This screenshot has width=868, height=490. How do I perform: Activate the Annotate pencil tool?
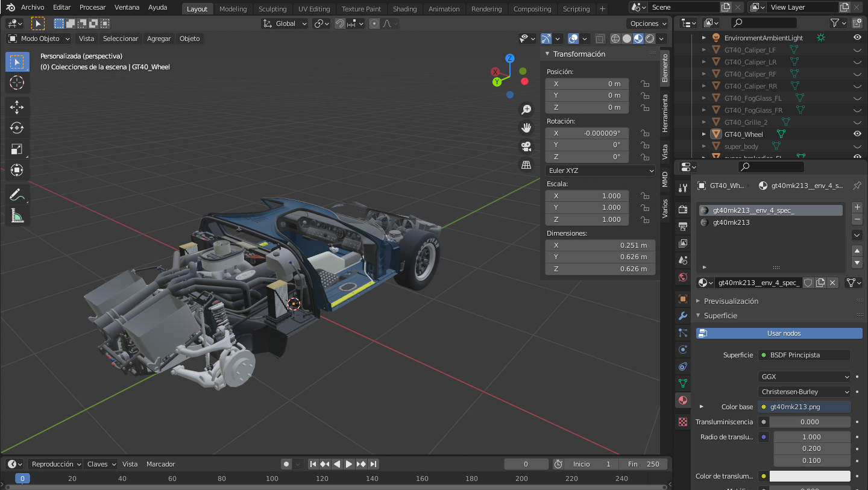click(17, 195)
